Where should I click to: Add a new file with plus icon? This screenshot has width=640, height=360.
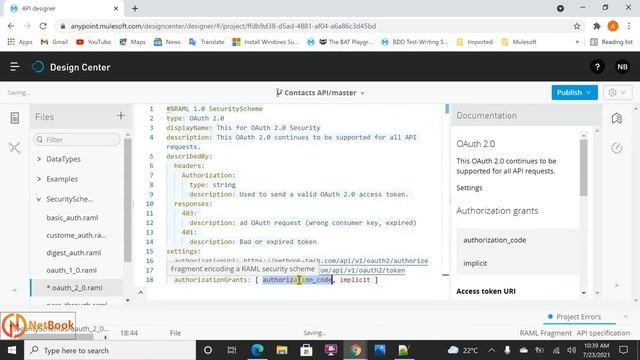(x=120, y=116)
